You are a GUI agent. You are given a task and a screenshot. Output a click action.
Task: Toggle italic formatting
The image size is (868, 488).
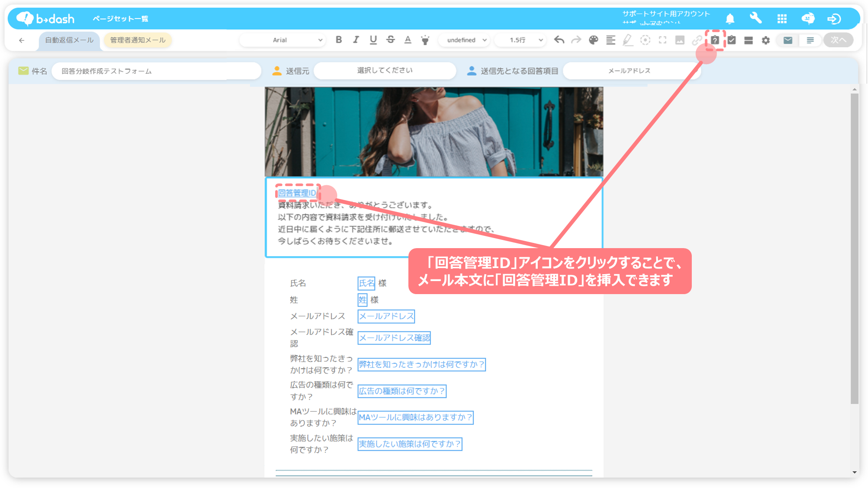click(x=356, y=40)
